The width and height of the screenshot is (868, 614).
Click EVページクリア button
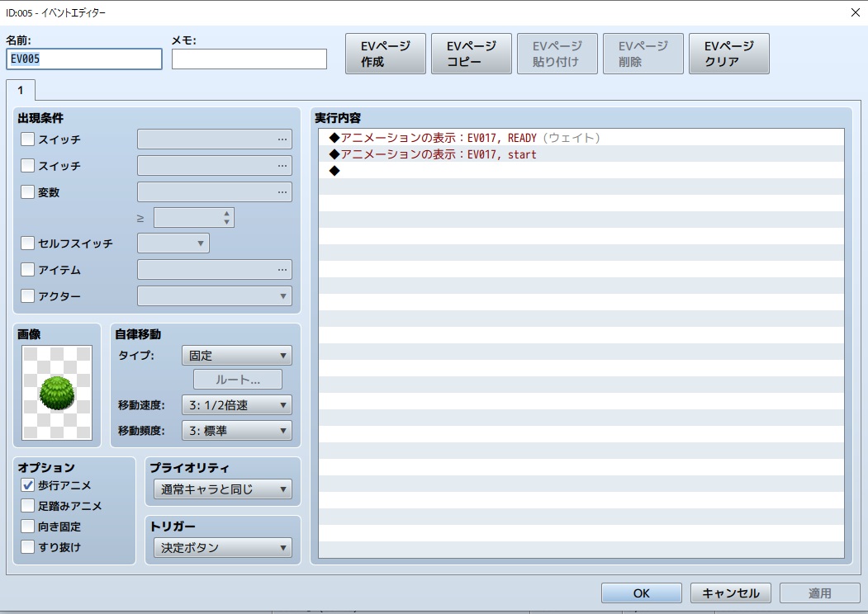(729, 54)
